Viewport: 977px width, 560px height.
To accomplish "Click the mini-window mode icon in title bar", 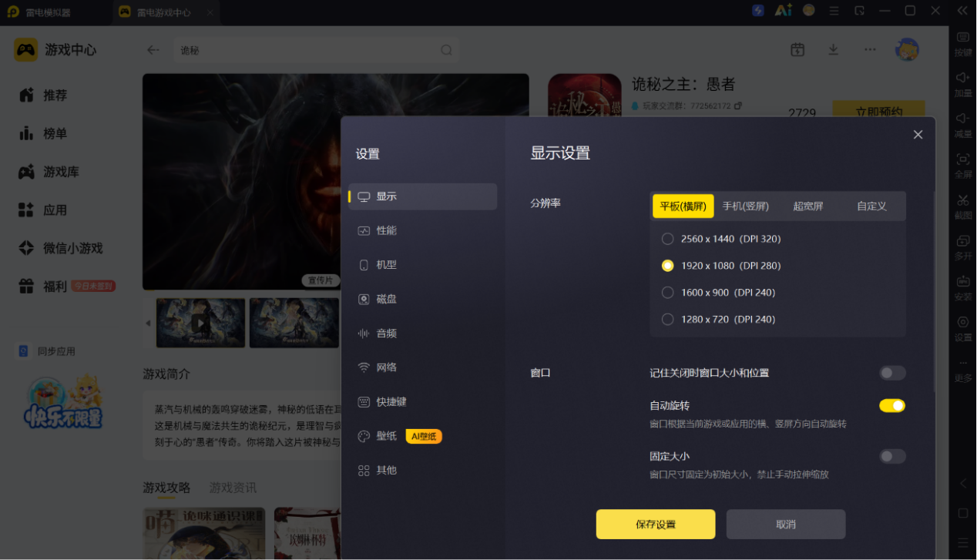I will (x=859, y=11).
